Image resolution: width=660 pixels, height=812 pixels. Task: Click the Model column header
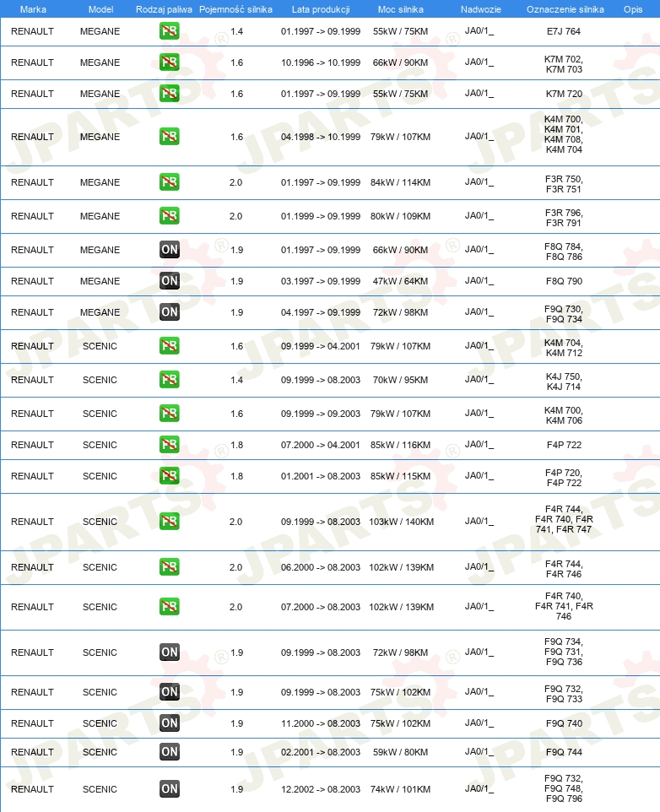tap(101, 9)
